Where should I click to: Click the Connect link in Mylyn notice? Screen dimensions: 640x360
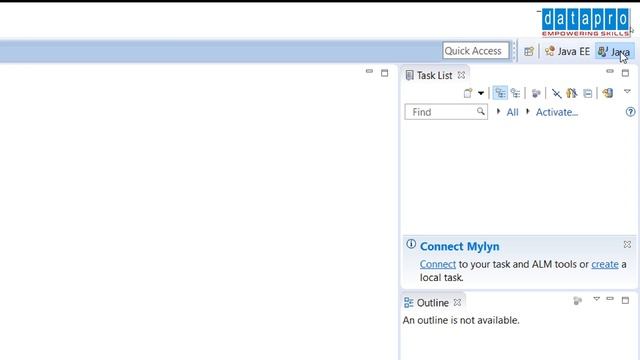click(438, 264)
